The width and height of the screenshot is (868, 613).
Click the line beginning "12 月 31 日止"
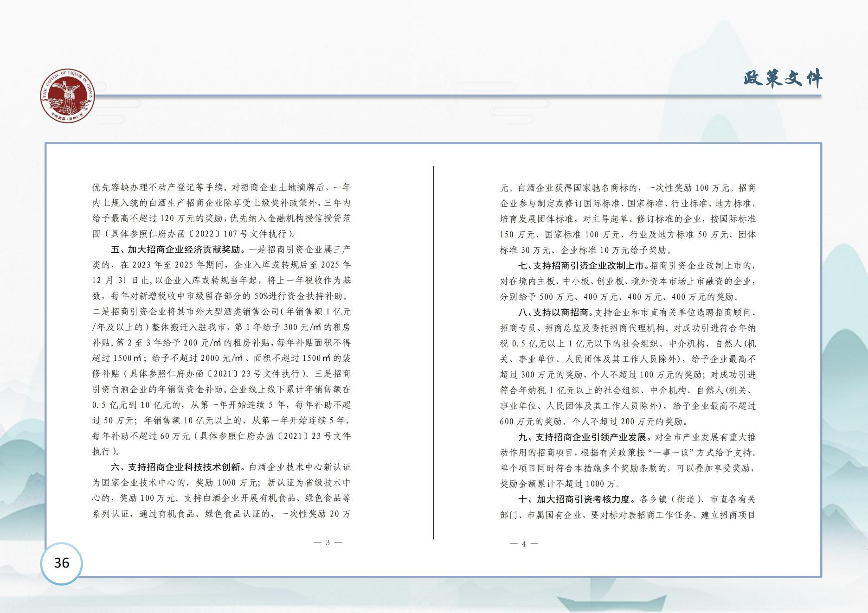pos(221,281)
